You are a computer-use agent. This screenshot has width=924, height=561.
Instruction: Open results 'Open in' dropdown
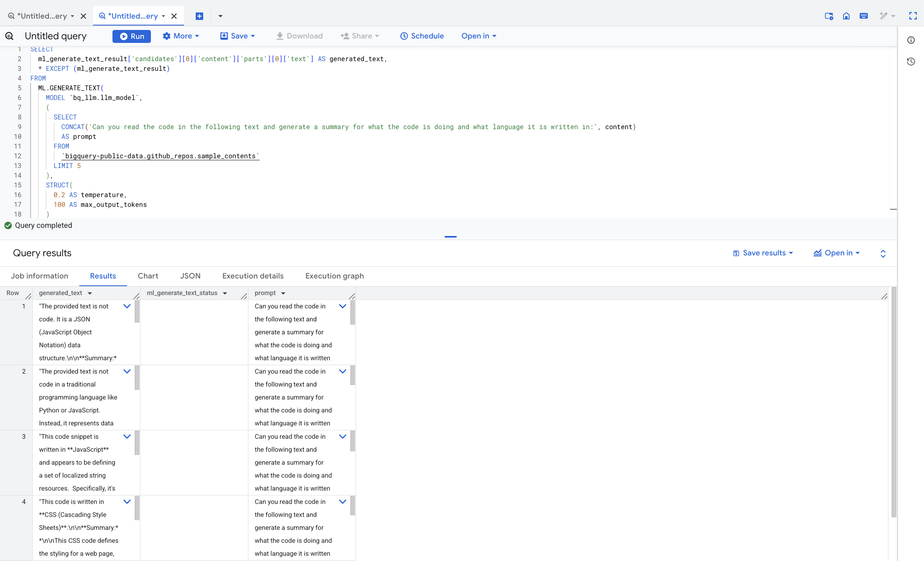(837, 253)
